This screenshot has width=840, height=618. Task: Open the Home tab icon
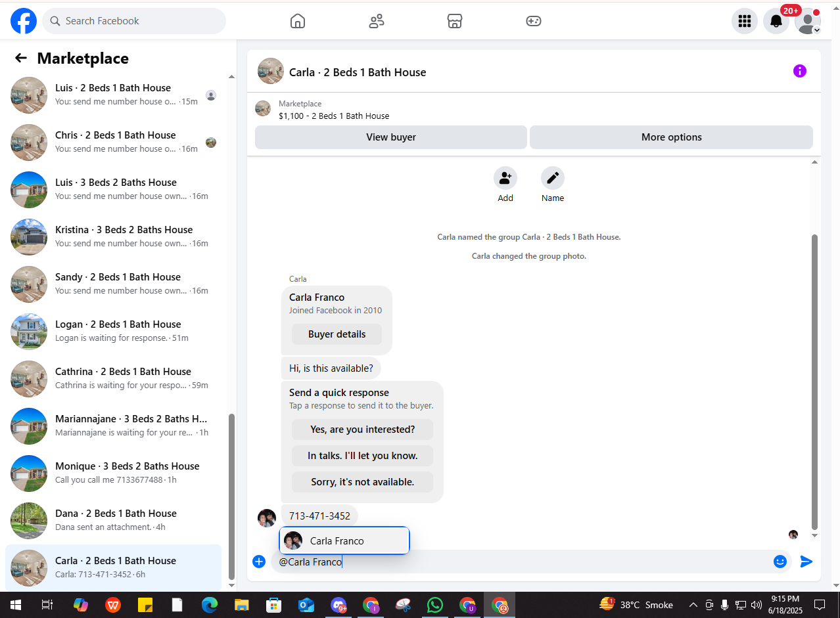pos(298,21)
